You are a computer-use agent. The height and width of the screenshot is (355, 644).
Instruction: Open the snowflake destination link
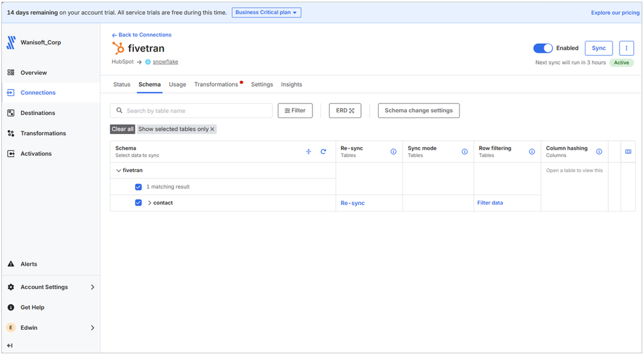point(165,62)
